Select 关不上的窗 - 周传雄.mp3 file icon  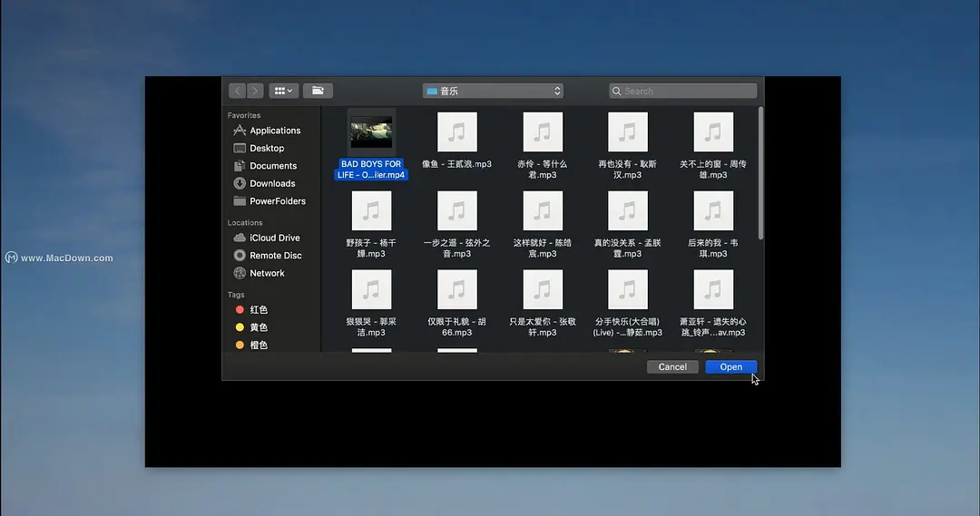point(713,131)
